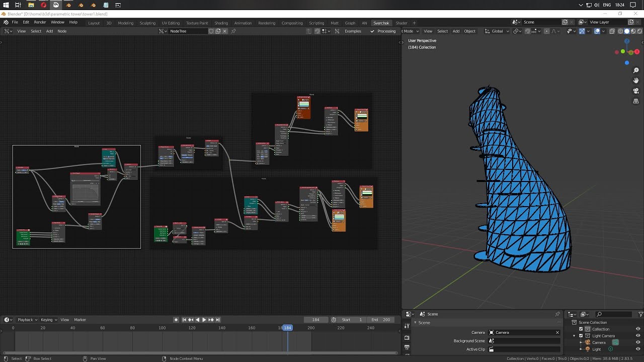Open the Keying dropdown in timeline
Viewport: 644px width, 362px height.
click(49, 320)
